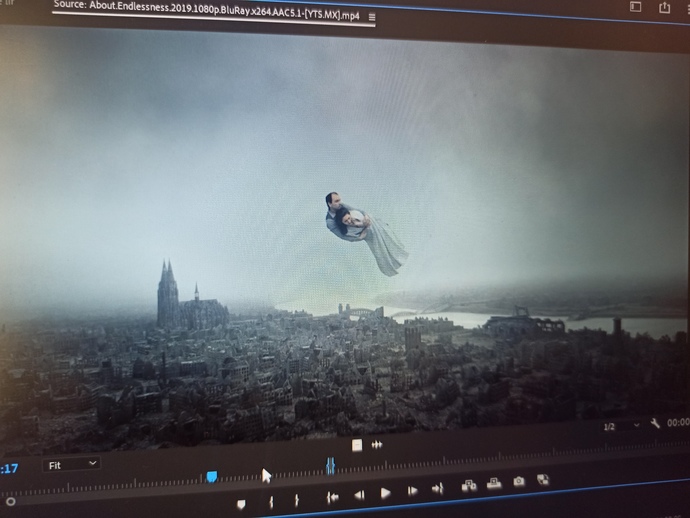Click the Export Frame camera icon
Viewport: 690px width, 518px height.
click(x=519, y=481)
